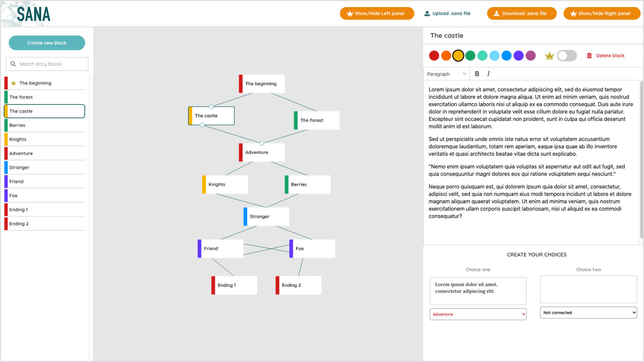Select 'Stranger' in the block list
The height and width of the screenshot is (362, 644).
point(44,168)
